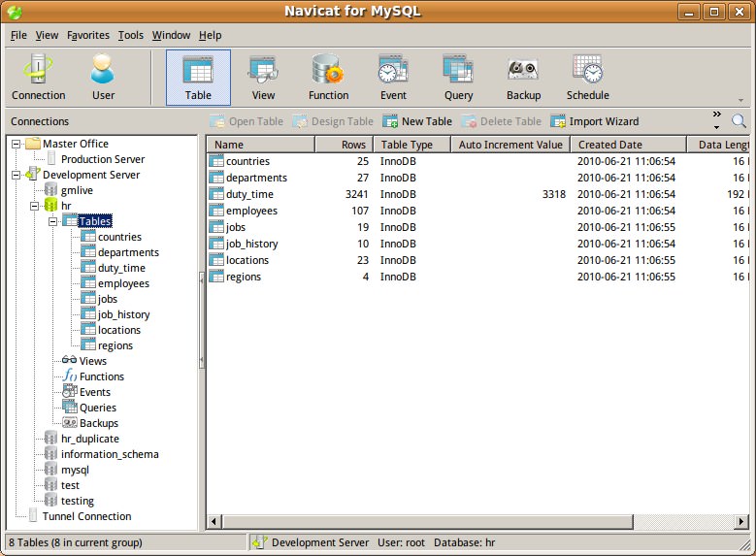The height and width of the screenshot is (556, 756).
Task: Click the side panel collapse handle
Action: coord(202,320)
